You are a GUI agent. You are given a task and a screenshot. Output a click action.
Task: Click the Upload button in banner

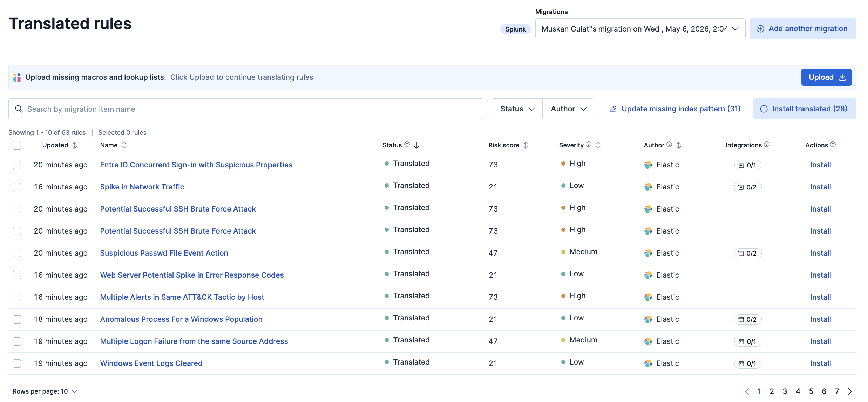coord(826,77)
